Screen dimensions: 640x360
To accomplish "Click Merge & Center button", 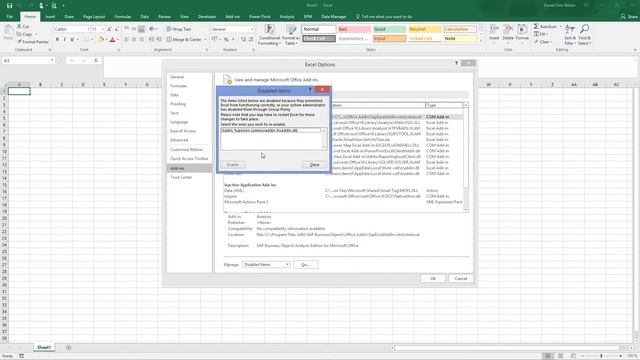I will 184,40.
